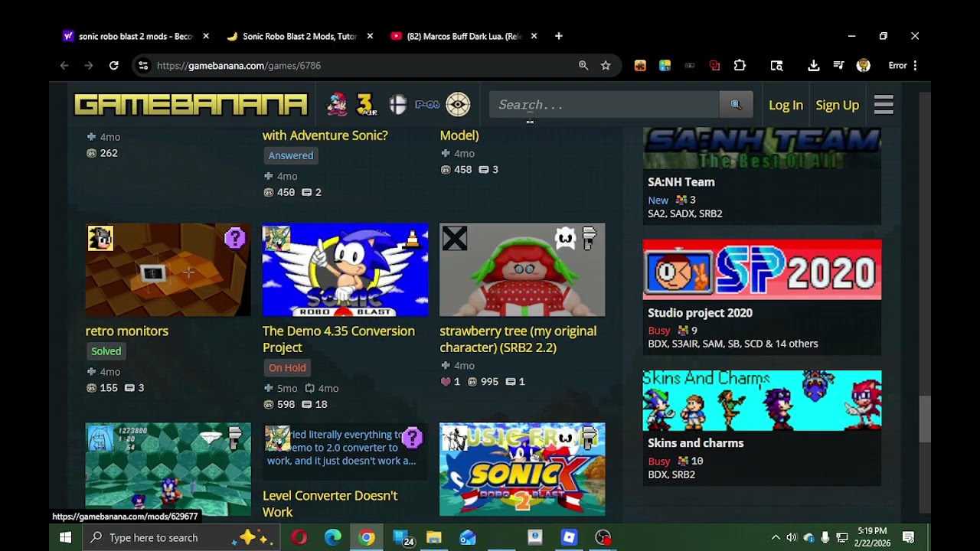
Task: Open the SP 2020 studio banner
Action: (762, 269)
